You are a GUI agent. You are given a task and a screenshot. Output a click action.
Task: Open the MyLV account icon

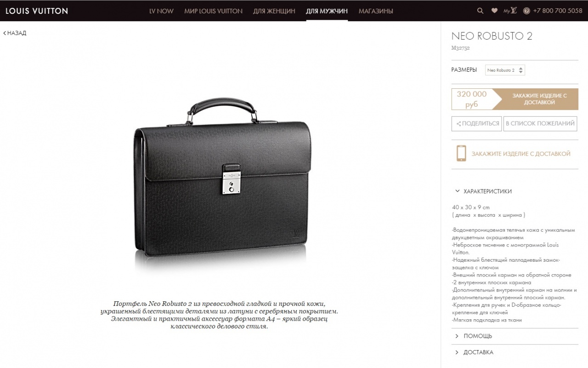tap(510, 11)
